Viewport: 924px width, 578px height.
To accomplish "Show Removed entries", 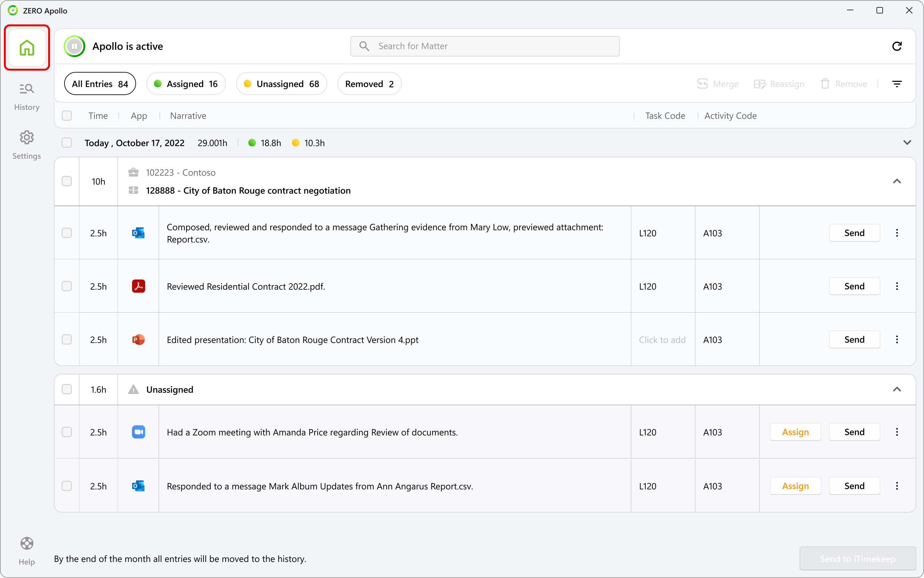I will coord(369,84).
